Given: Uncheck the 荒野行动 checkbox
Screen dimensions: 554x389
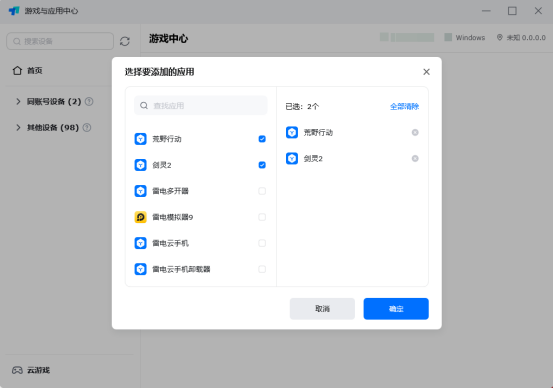Looking at the screenshot, I should (262, 139).
